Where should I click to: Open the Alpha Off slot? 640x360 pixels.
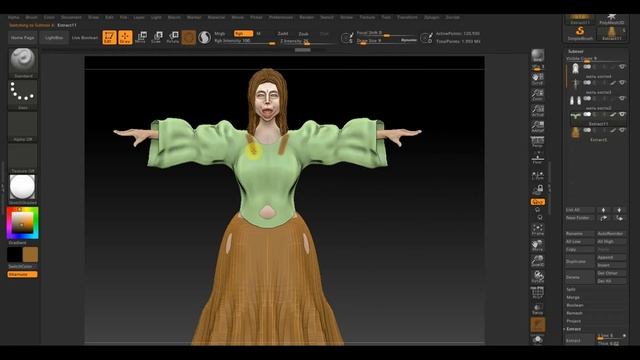(23, 127)
